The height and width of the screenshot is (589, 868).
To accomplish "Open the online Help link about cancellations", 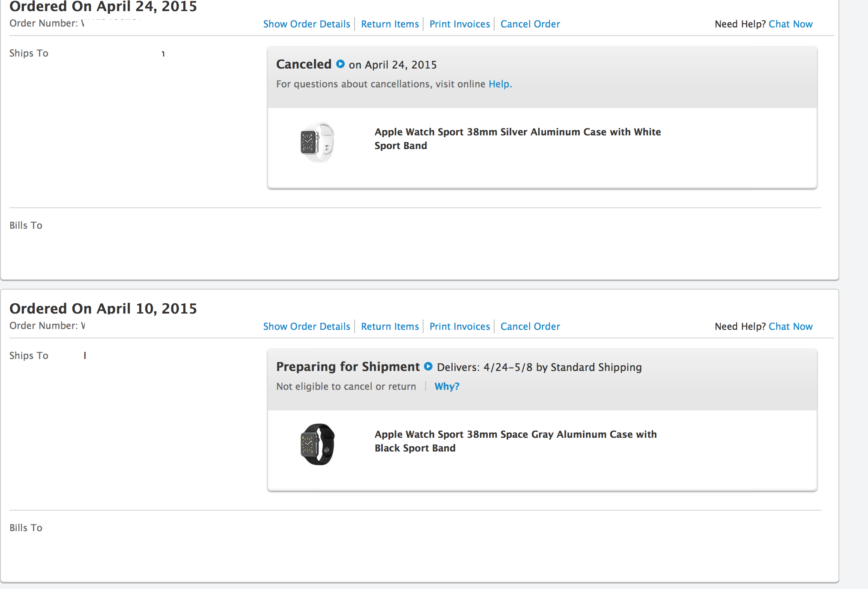I will pyautogui.click(x=500, y=84).
